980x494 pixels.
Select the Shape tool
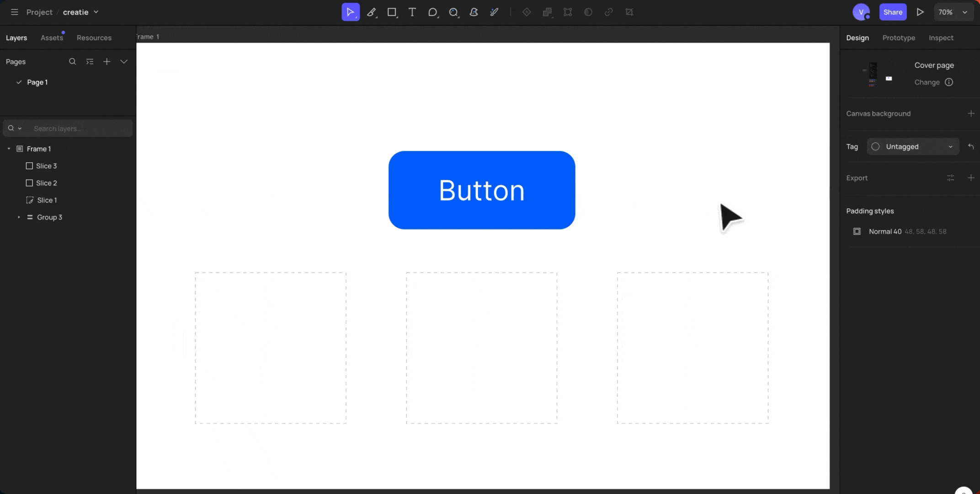pos(432,12)
